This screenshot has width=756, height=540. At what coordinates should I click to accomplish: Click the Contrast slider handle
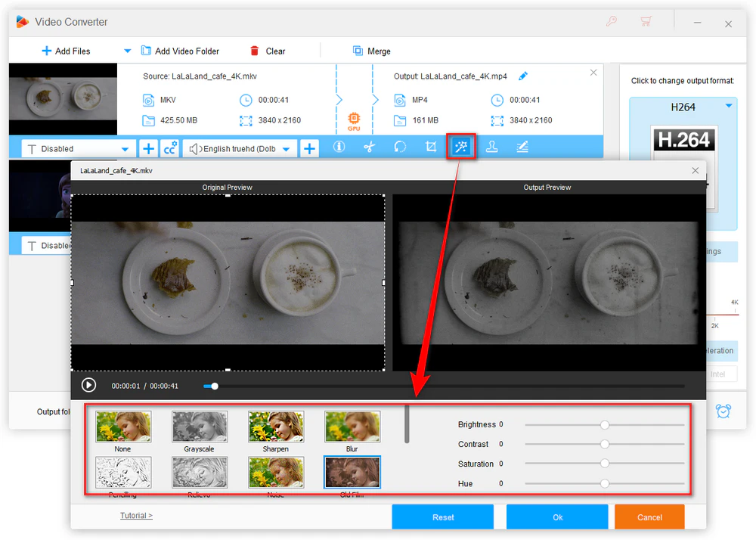point(605,444)
